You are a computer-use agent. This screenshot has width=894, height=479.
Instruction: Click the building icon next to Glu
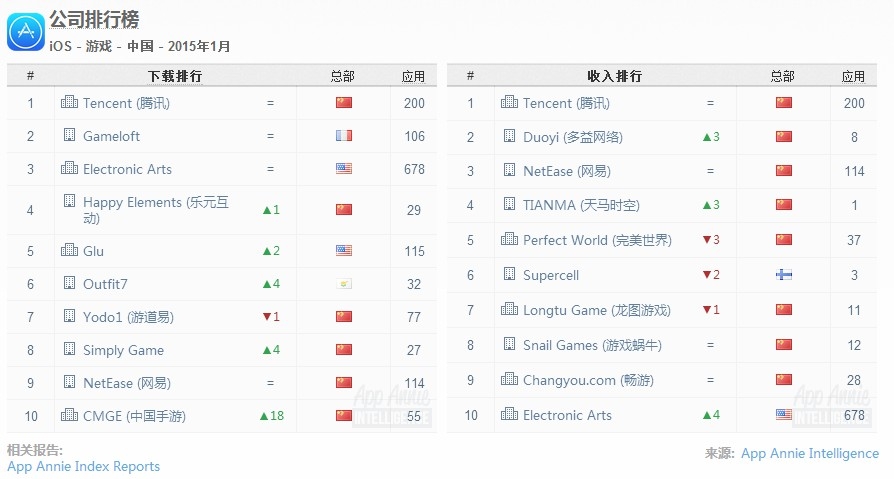tap(69, 251)
